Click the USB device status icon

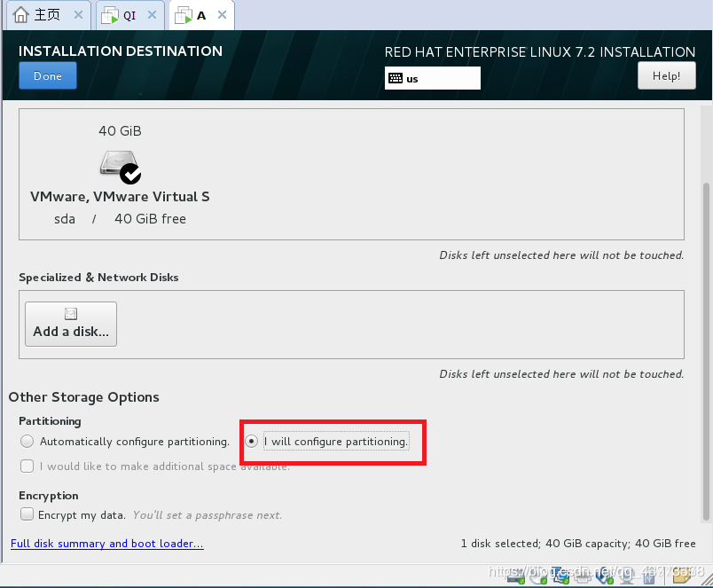[649, 576]
